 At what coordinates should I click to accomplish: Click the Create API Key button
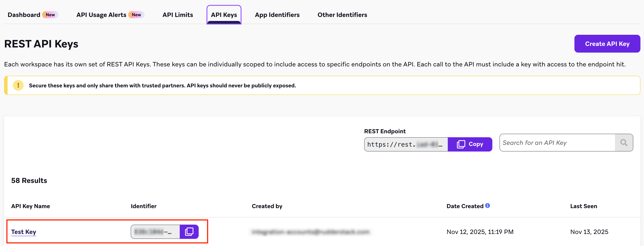coord(607,44)
